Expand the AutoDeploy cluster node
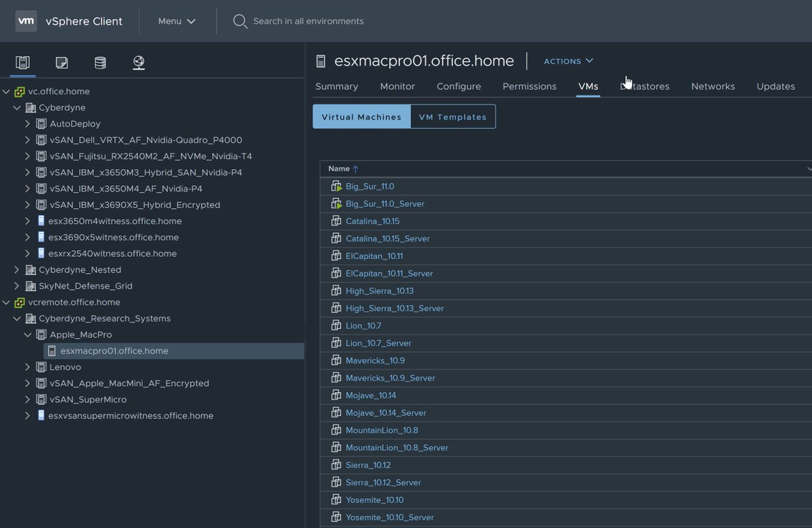812x528 pixels. [x=28, y=124]
